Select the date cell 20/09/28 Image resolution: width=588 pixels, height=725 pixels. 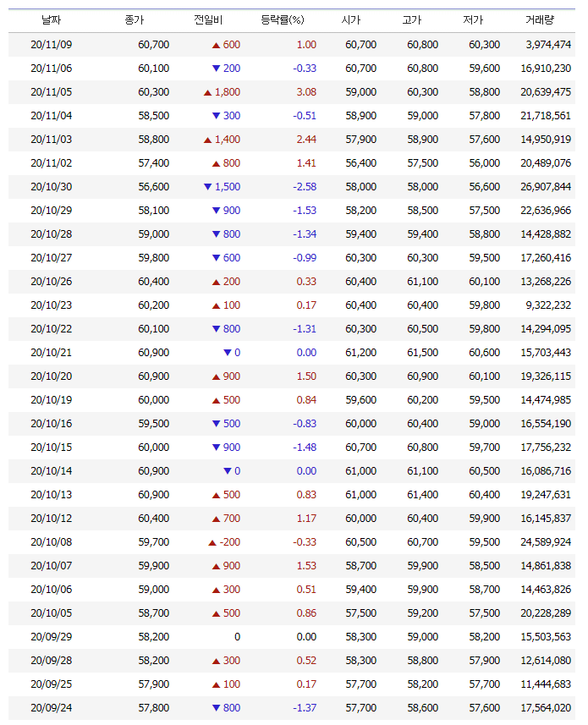point(52,660)
